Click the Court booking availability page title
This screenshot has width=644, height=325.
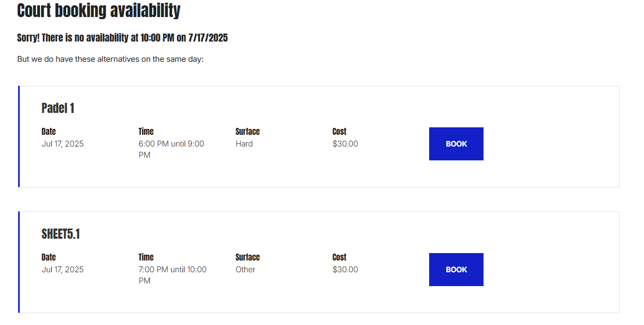tap(99, 10)
